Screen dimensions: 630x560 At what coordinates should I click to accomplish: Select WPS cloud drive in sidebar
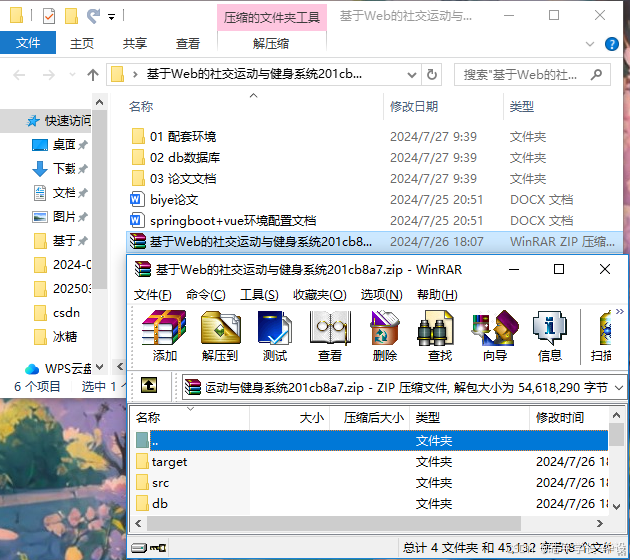pos(58,368)
